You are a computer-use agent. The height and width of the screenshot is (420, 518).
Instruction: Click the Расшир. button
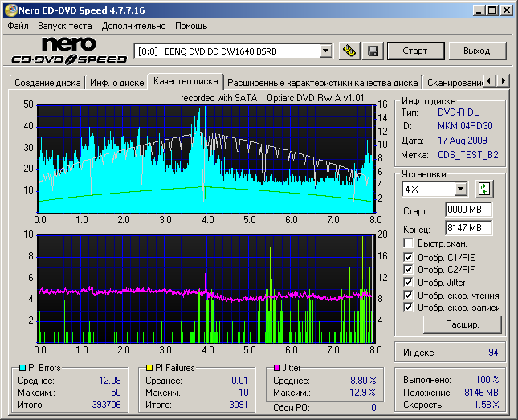[462, 325]
